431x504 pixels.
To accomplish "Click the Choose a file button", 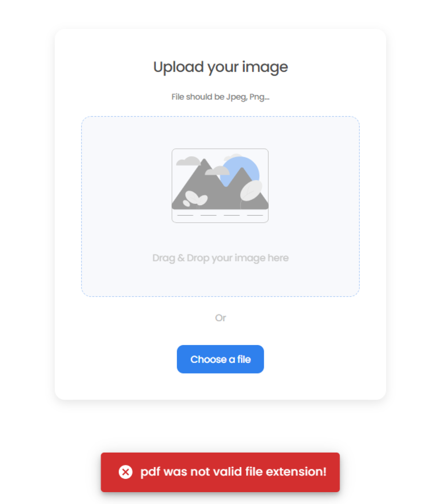I will tap(220, 359).
